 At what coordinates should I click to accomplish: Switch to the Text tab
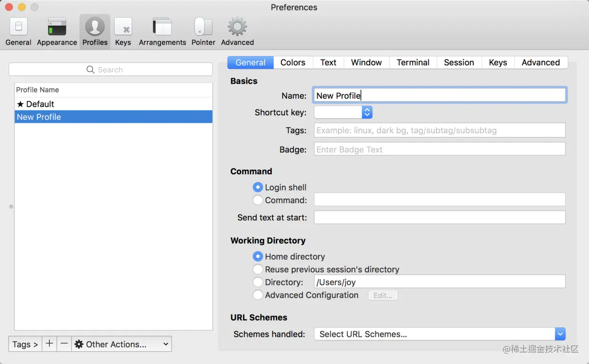(328, 63)
